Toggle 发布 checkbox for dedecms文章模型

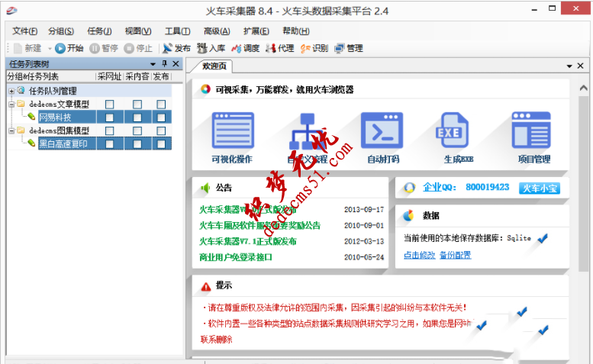[x=161, y=104]
